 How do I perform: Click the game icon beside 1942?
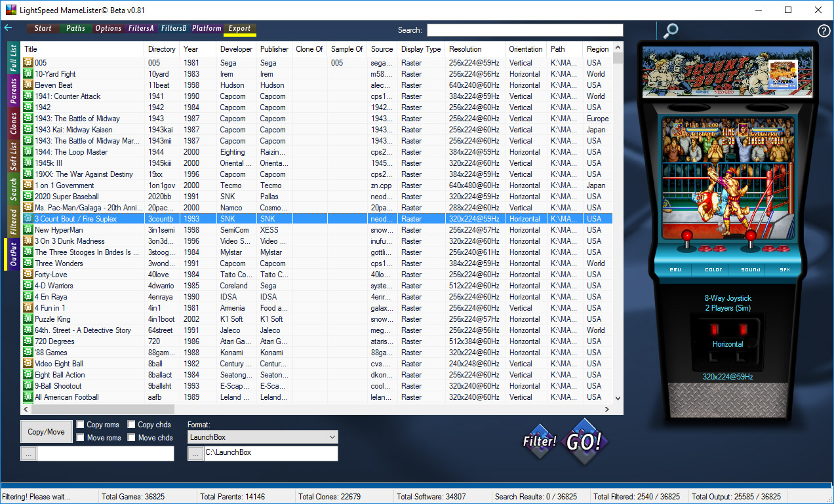click(28, 107)
